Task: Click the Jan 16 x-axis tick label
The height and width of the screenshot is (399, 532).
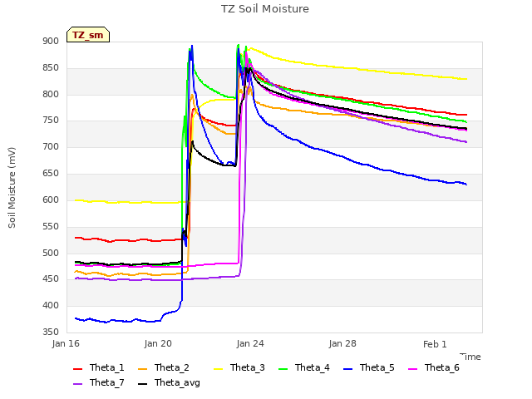Action: coord(66,343)
